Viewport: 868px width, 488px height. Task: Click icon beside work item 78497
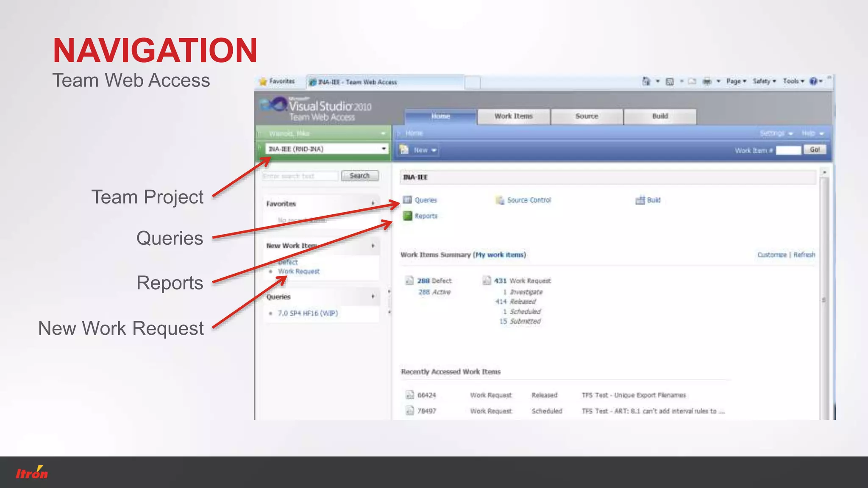(409, 410)
